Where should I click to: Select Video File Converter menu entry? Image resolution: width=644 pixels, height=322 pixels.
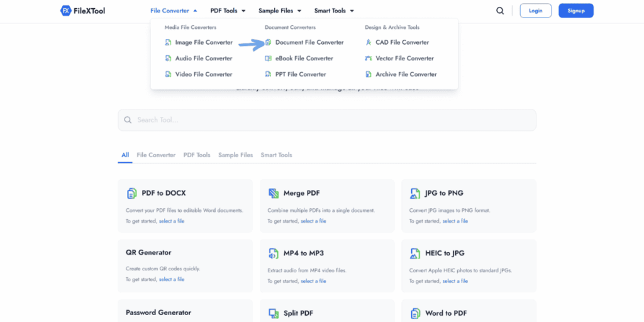(199, 74)
